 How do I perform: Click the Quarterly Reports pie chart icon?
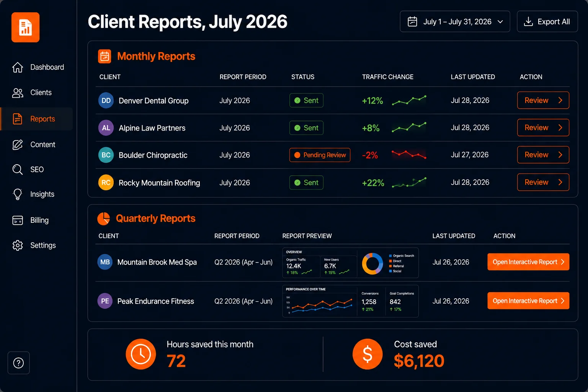point(103,219)
